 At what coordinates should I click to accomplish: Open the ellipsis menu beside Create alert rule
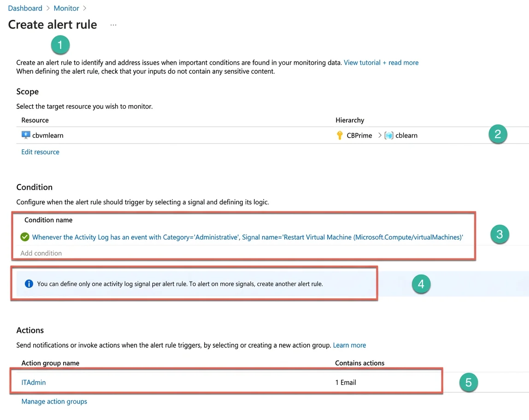point(113,25)
